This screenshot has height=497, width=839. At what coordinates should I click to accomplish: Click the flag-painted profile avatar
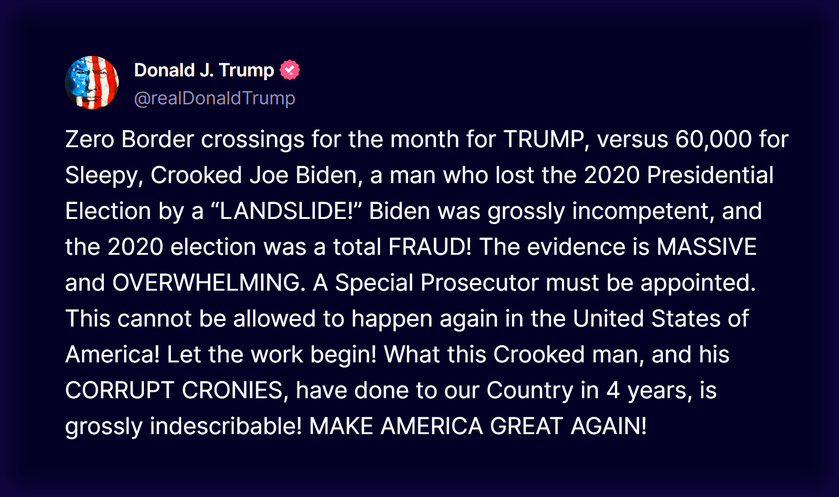(92, 82)
